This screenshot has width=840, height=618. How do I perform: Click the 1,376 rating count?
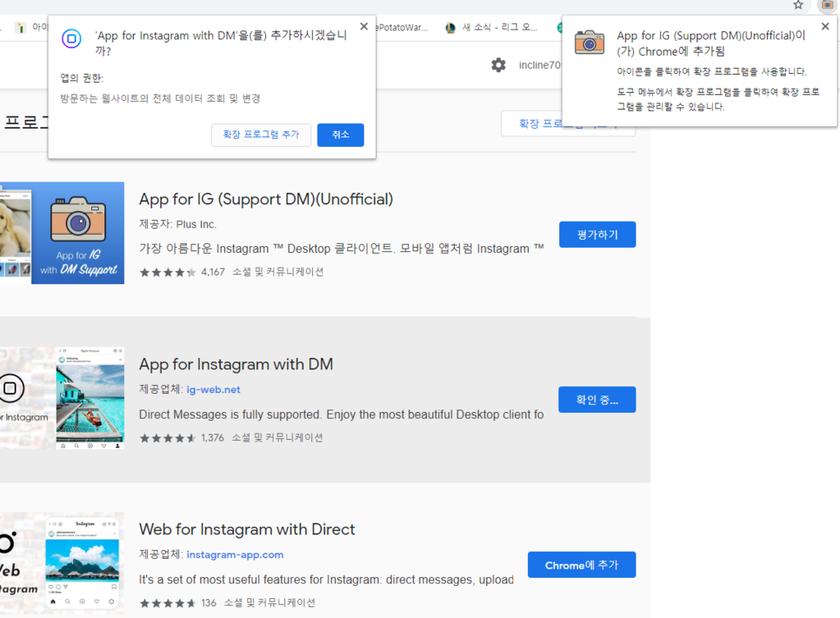[213, 437]
